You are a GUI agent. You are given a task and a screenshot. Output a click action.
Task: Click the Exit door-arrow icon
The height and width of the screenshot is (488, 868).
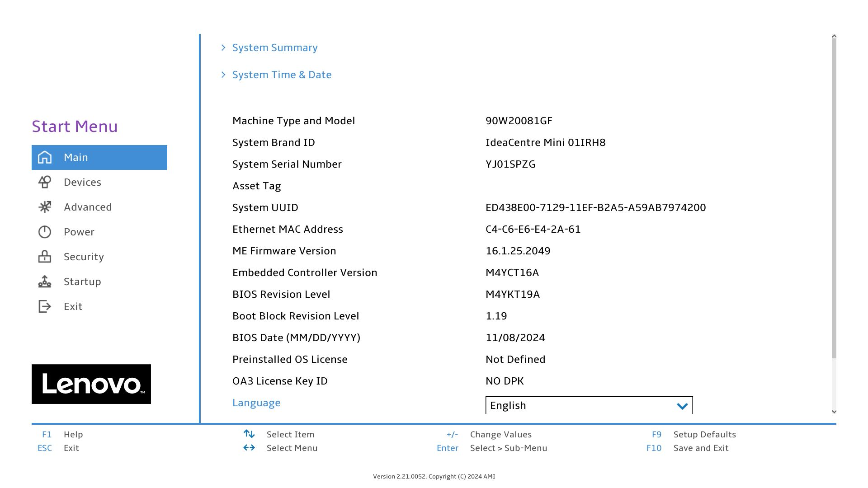coord(45,306)
